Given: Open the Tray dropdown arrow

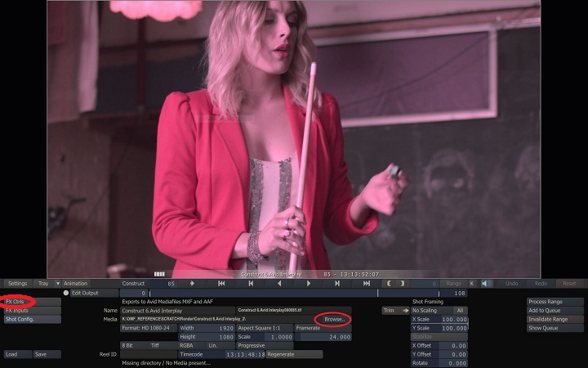Looking at the screenshot, I should pos(58,284).
